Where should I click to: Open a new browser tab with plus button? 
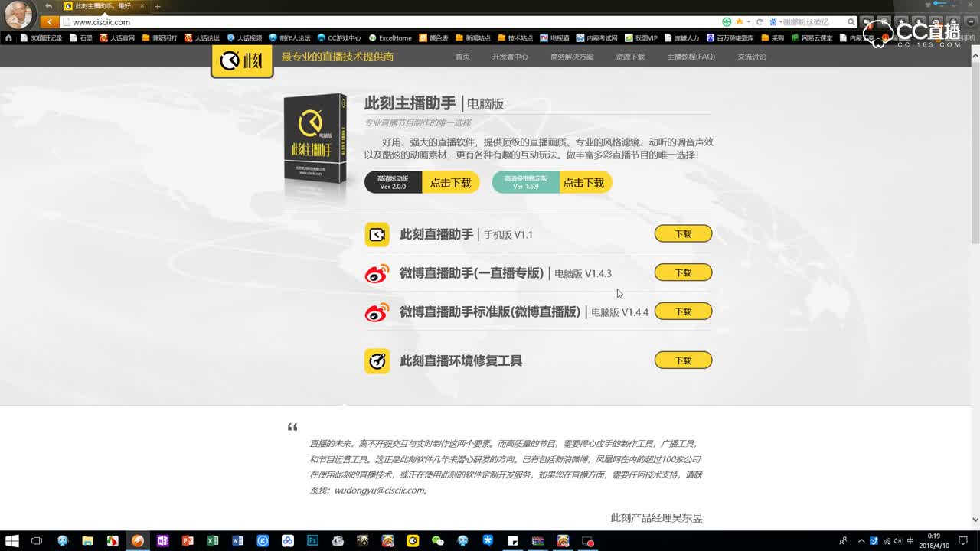pyautogui.click(x=158, y=6)
